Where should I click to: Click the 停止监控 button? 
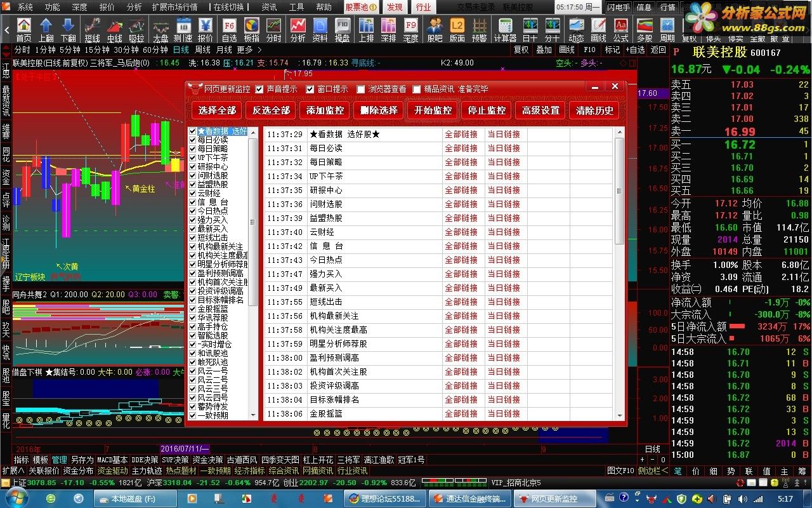pos(487,110)
